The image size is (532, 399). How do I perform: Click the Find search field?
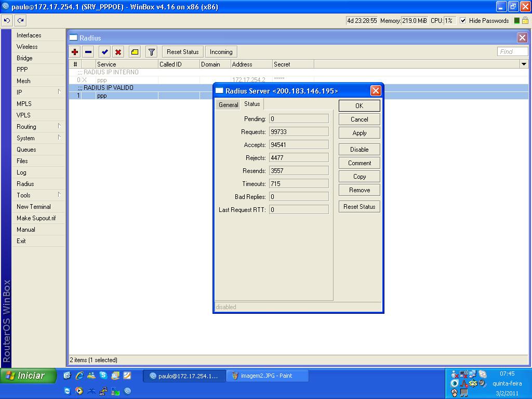point(512,51)
